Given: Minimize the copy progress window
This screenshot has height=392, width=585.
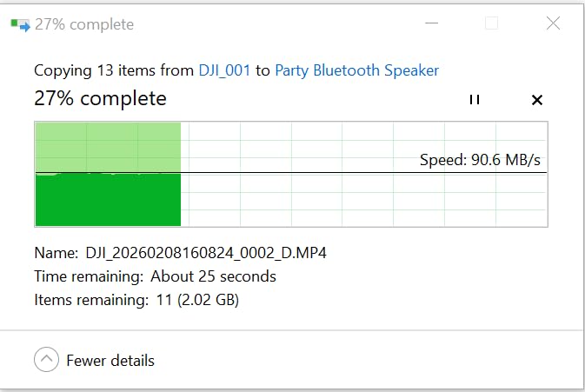Looking at the screenshot, I should [x=429, y=24].
